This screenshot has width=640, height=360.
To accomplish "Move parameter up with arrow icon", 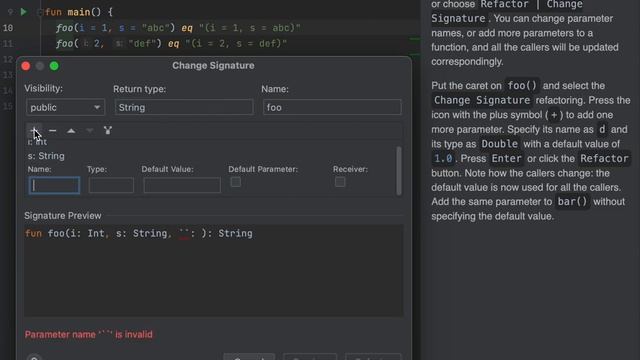I will pyautogui.click(x=71, y=131).
